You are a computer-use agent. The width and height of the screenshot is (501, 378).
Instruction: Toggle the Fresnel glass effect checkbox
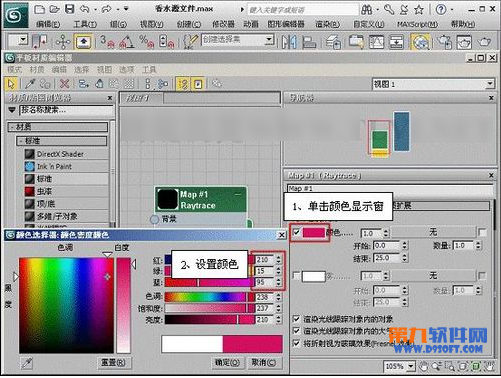pos(296,343)
